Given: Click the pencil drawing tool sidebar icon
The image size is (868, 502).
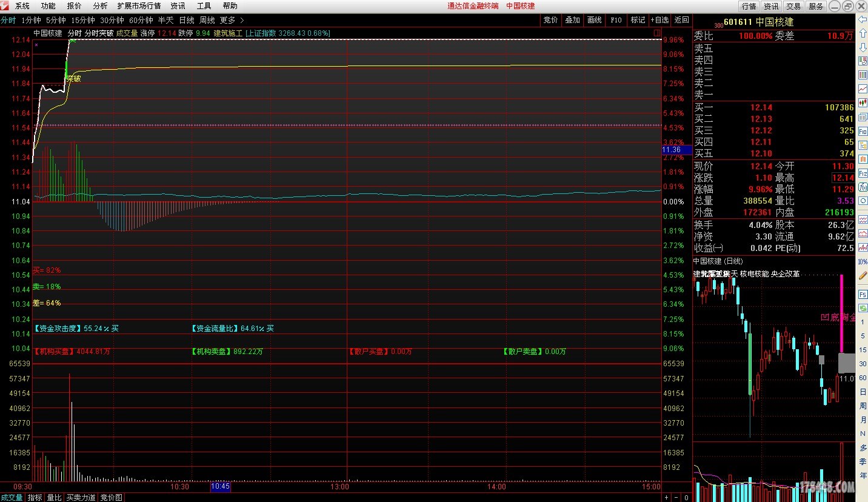Looking at the screenshot, I should (863, 275).
